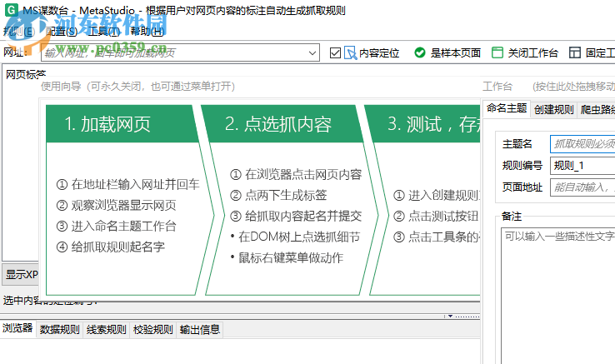Switch to the 校验规则 tab
This screenshot has height=364, width=615.
pyautogui.click(x=153, y=330)
